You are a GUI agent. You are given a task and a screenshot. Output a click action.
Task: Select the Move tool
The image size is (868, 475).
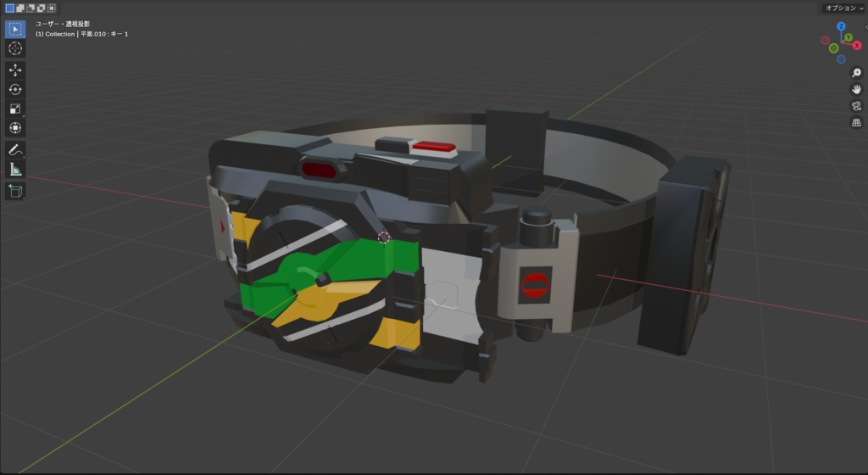[15, 70]
